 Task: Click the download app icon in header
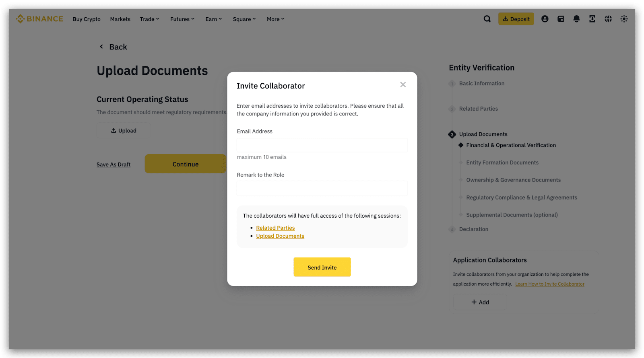tap(592, 19)
